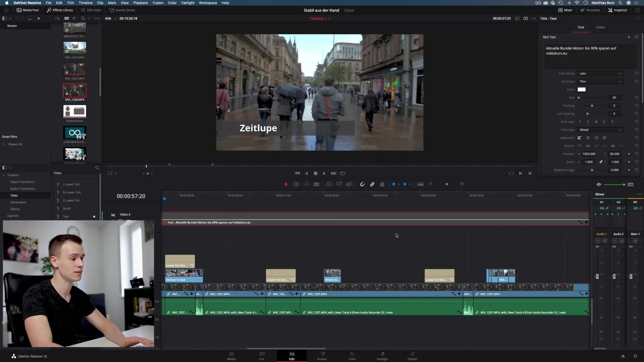The height and width of the screenshot is (362, 644).
Task: Open the Media Pool panel
Action: point(28,10)
